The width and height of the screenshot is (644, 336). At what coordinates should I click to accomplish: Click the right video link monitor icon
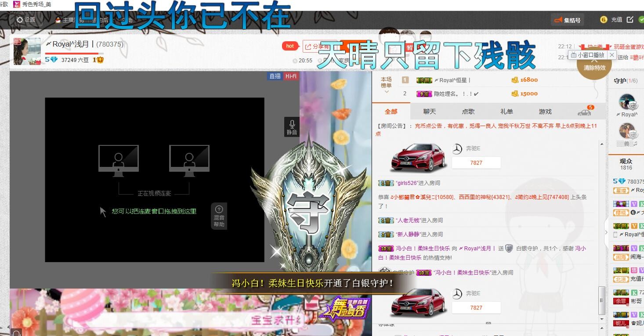189,161
